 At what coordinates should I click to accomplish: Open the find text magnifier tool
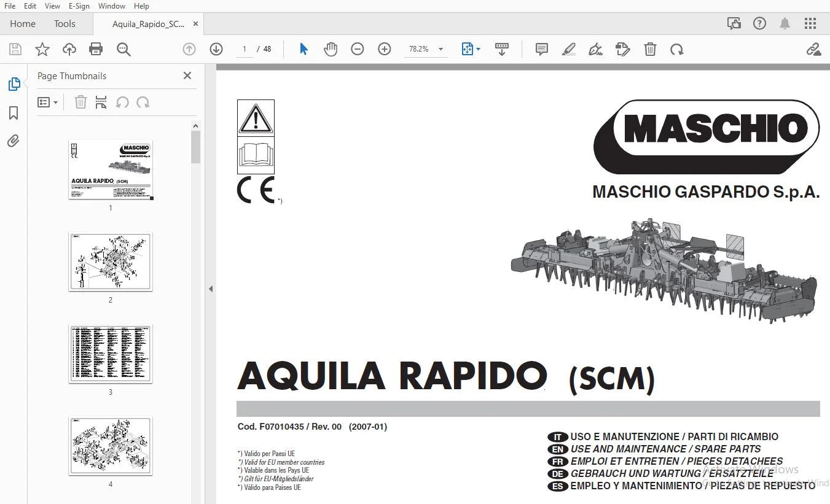(123, 49)
